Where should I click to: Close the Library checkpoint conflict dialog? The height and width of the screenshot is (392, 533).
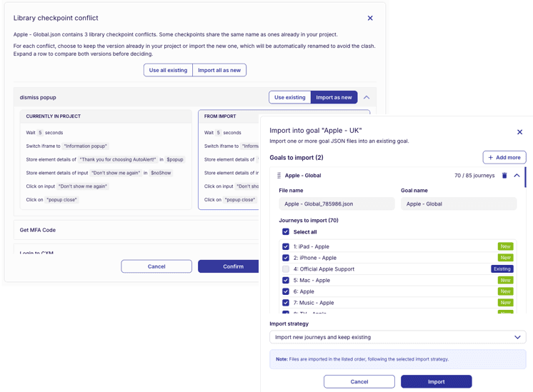pyautogui.click(x=370, y=18)
